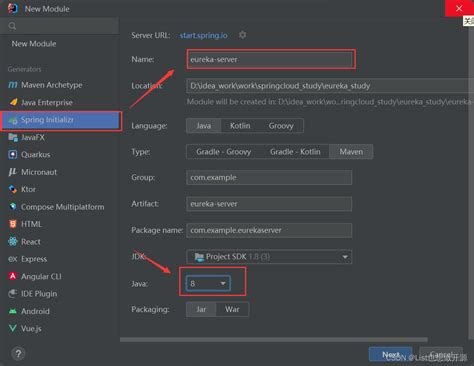Set build type to Gradle - Groovy
Image resolution: width=474 pixels, height=366 pixels.
tap(223, 152)
